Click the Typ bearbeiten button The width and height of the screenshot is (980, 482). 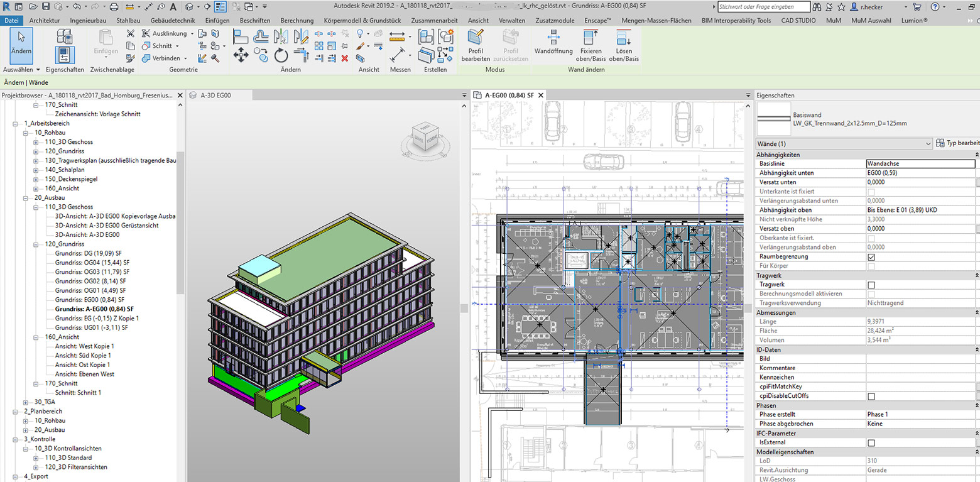[x=957, y=144]
